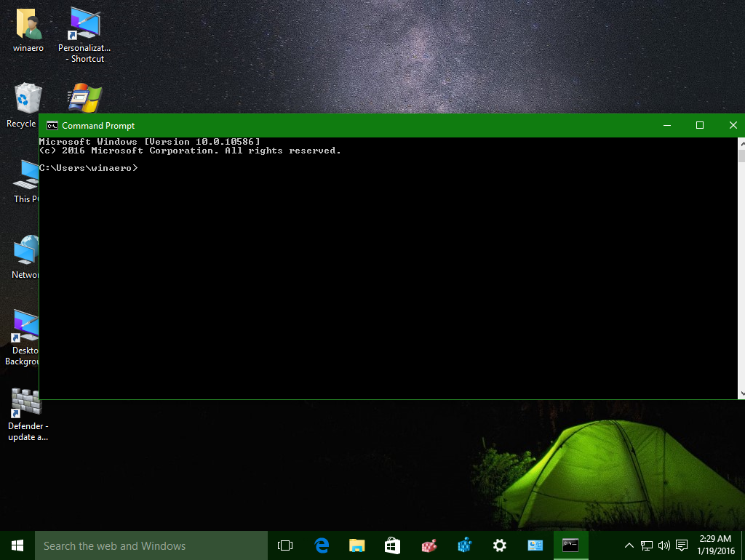Image resolution: width=745 pixels, height=560 pixels.
Task: Click the console scrollbar down arrow
Action: point(741,393)
